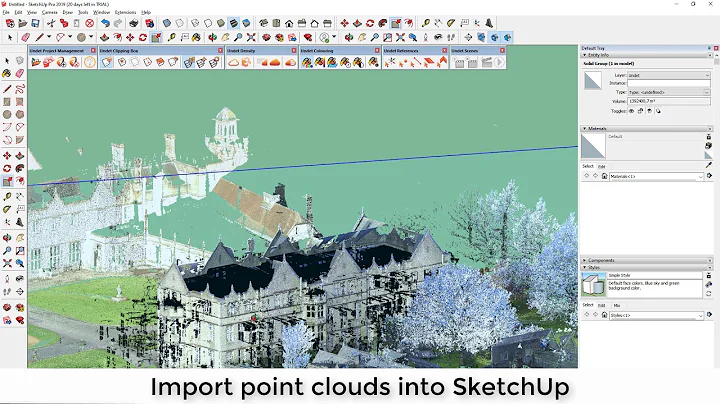Collapse the Styles panel
This screenshot has width=720, height=404.
tap(584, 267)
